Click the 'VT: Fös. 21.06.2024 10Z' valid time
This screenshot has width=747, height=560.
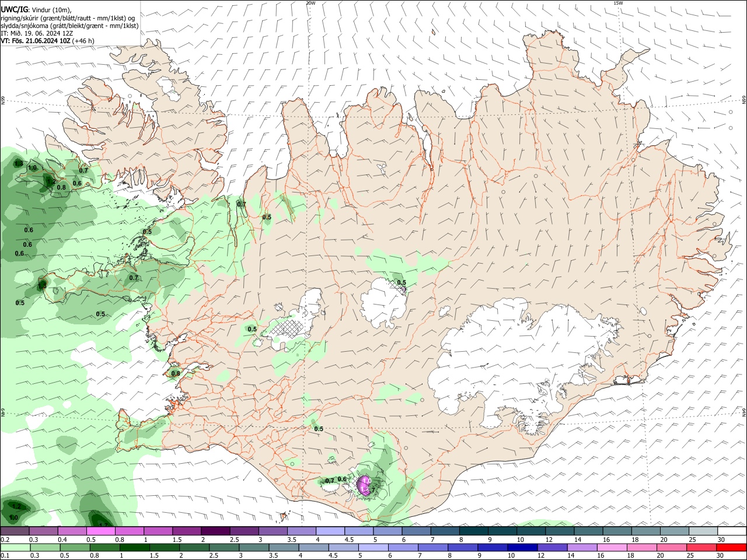click(36, 41)
